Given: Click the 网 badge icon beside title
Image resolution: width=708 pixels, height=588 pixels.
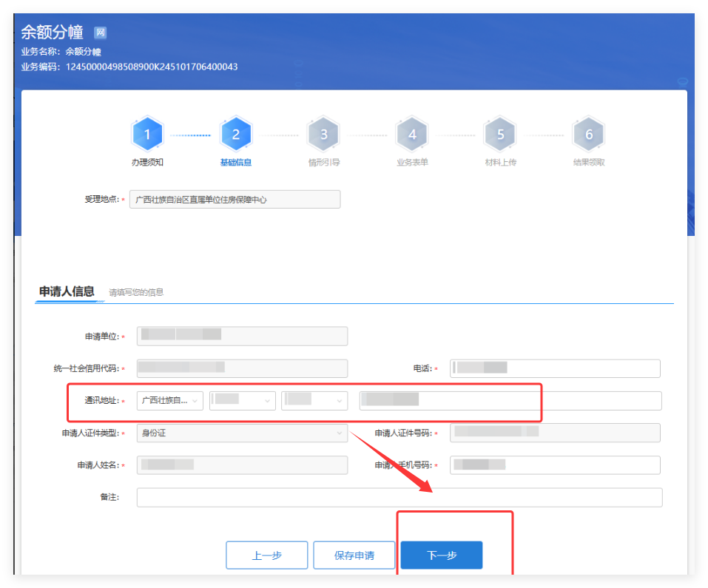Looking at the screenshot, I should click(101, 33).
